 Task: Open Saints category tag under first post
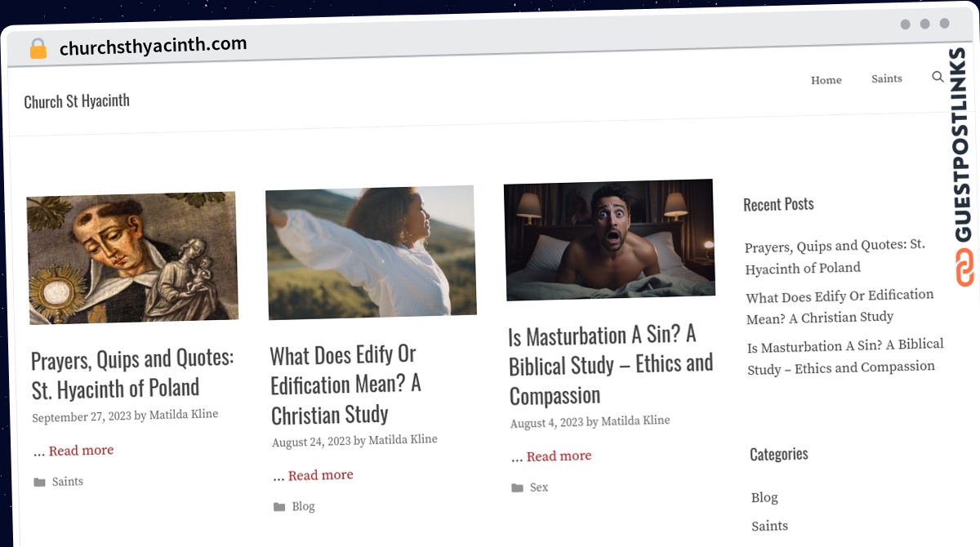pyautogui.click(x=68, y=482)
